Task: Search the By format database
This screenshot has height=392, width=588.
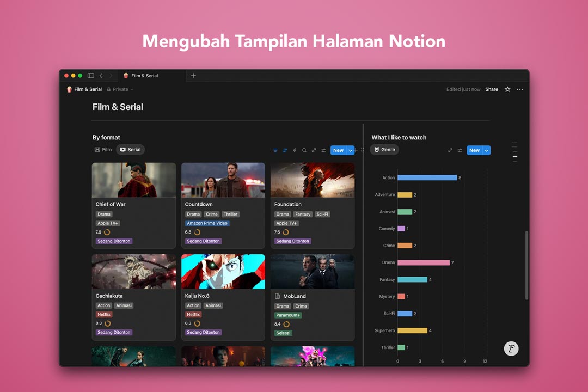Action: tap(304, 150)
